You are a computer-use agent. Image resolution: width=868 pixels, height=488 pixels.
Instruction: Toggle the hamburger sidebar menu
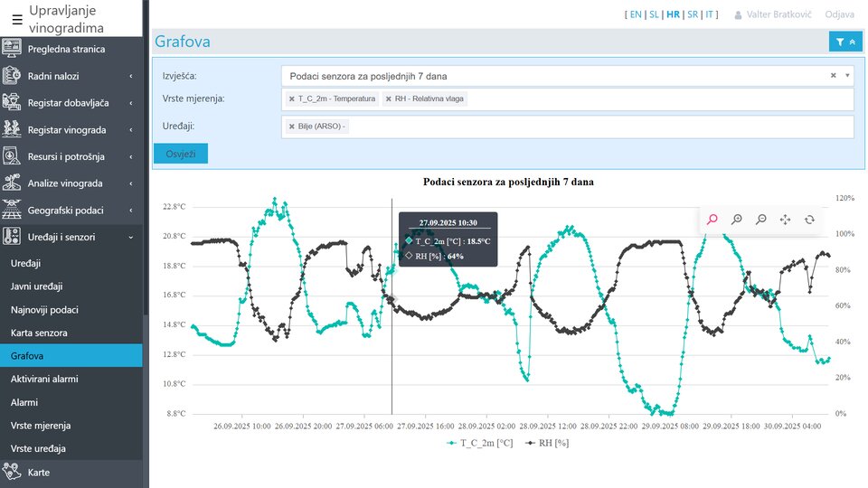pyautogui.click(x=16, y=19)
